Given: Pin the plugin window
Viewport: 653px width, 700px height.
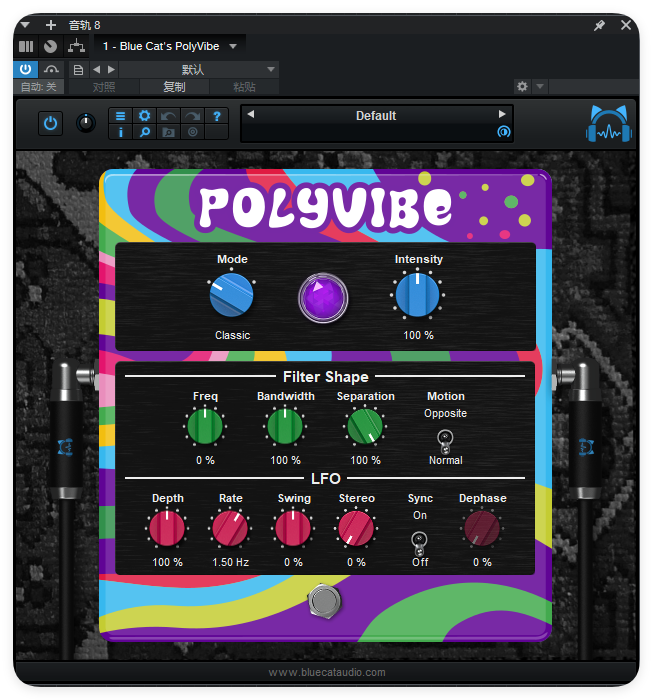Looking at the screenshot, I should coord(599,25).
